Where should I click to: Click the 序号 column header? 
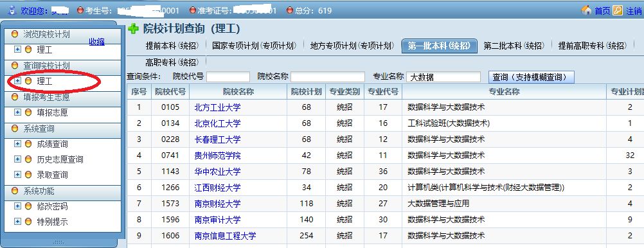point(139,92)
